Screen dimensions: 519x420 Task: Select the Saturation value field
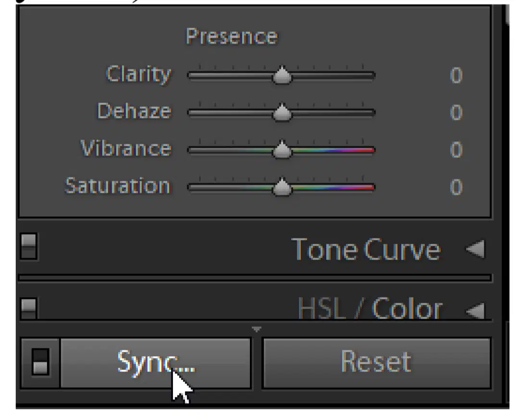tap(456, 187)
